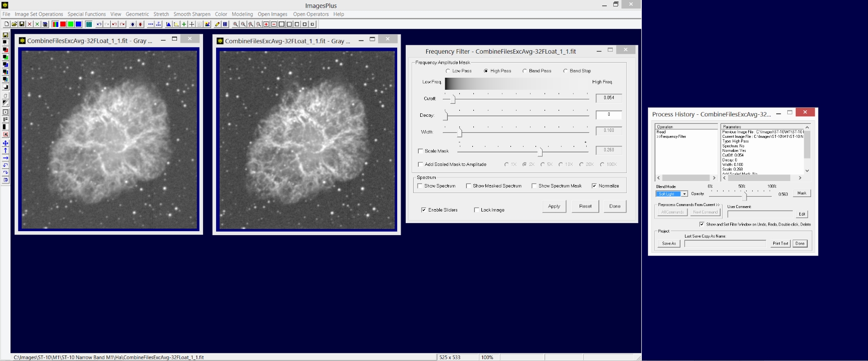Open the File menu
Viewport: 868px width, 361px height.
[6, 14]
